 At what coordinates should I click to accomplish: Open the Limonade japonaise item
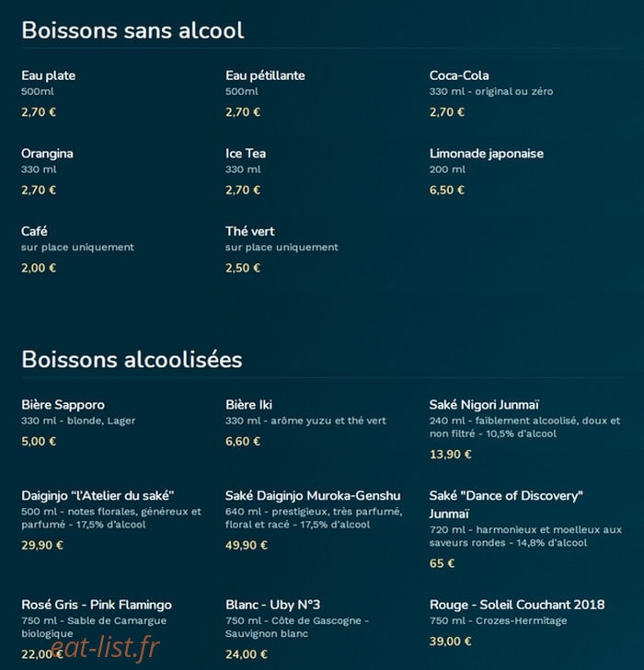click(487, 154)
